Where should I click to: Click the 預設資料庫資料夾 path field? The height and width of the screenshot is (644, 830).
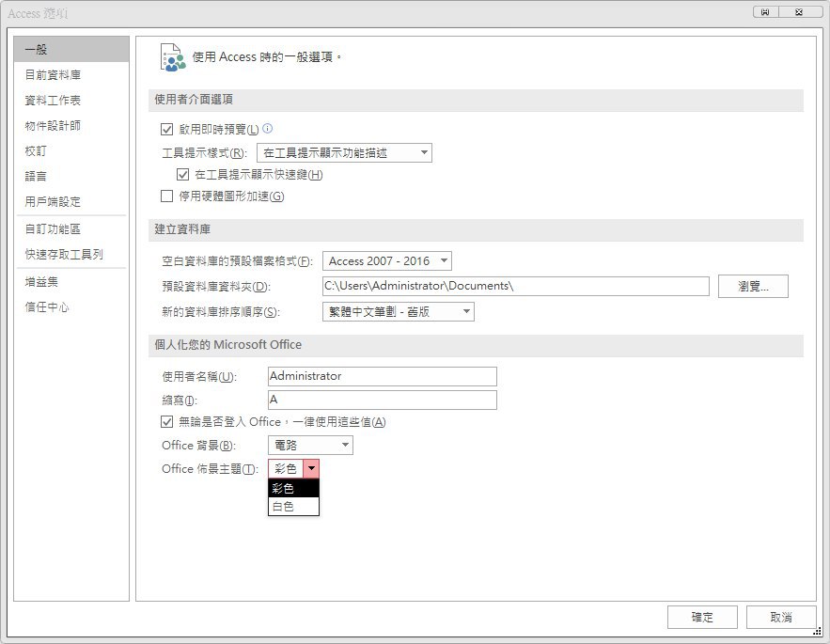pyautogui.click(x=515, y=286)
